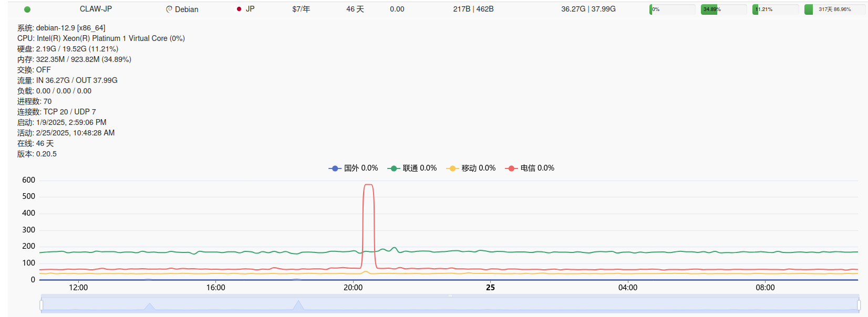
Task: Click the 16:00 time axis label
Action: coord(215,288)
